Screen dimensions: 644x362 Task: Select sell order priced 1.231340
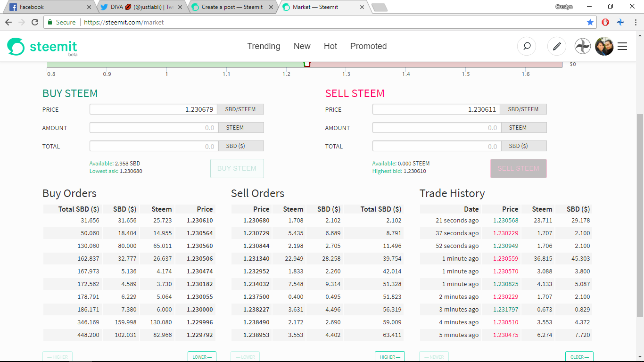pos(317,258)
